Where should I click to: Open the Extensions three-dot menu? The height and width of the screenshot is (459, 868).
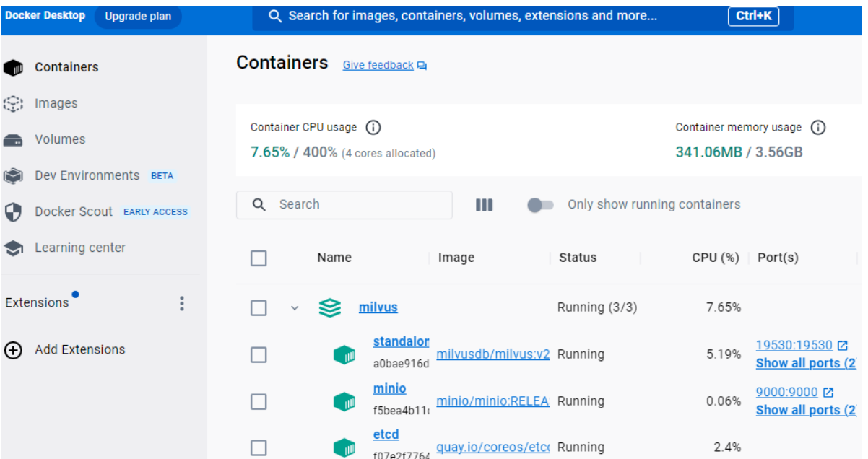181,303
